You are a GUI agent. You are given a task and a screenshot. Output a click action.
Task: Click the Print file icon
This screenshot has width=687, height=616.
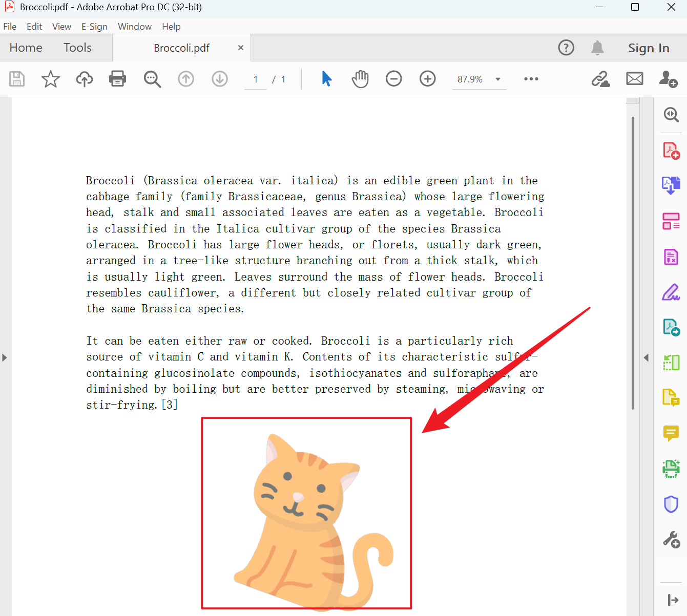(x=117, y=79)
